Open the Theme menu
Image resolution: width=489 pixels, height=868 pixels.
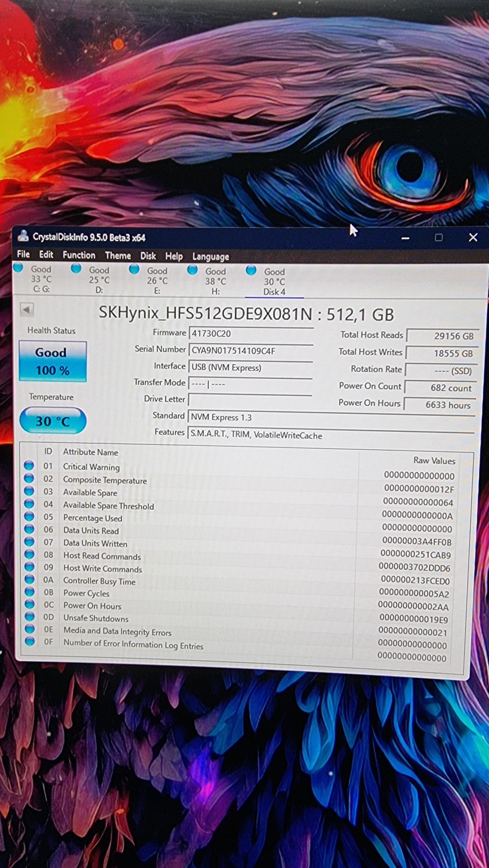click(118, 256)
